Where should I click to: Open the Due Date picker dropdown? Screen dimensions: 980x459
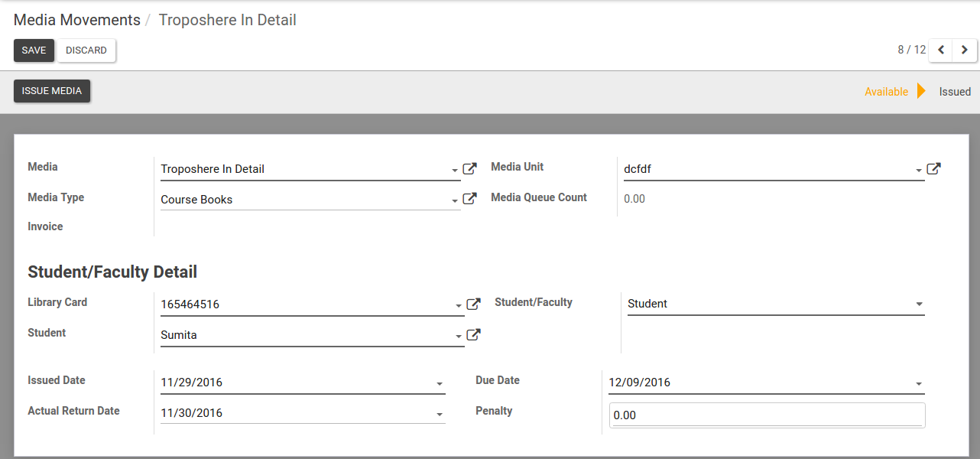point(919,384)
